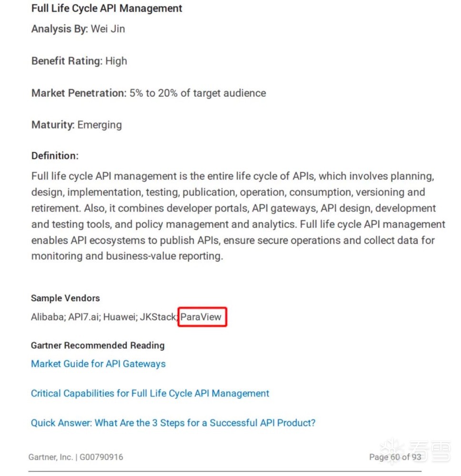Click the Maturity: Emerging line
The width and height of the screenshot is (461, 476).
(x=77, y=125)
